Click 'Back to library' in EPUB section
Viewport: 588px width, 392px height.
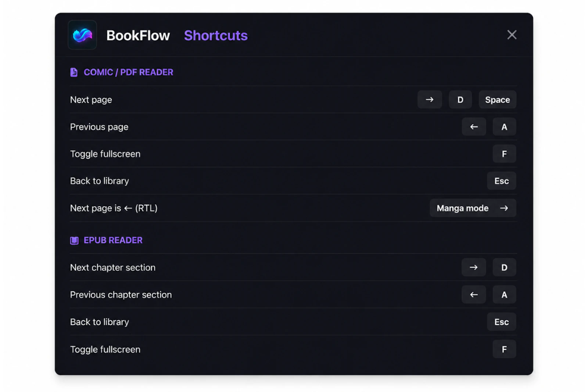click(x=100, y=322)
